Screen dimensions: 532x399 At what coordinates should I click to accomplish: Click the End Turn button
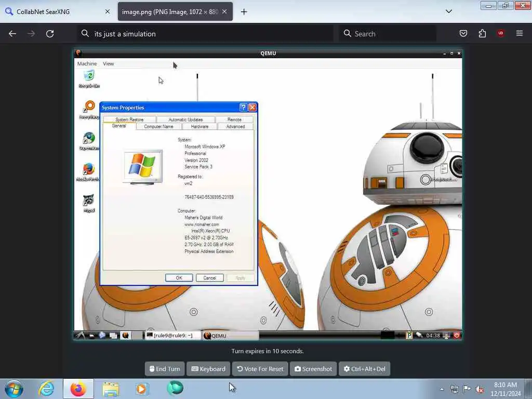[165, 369]
